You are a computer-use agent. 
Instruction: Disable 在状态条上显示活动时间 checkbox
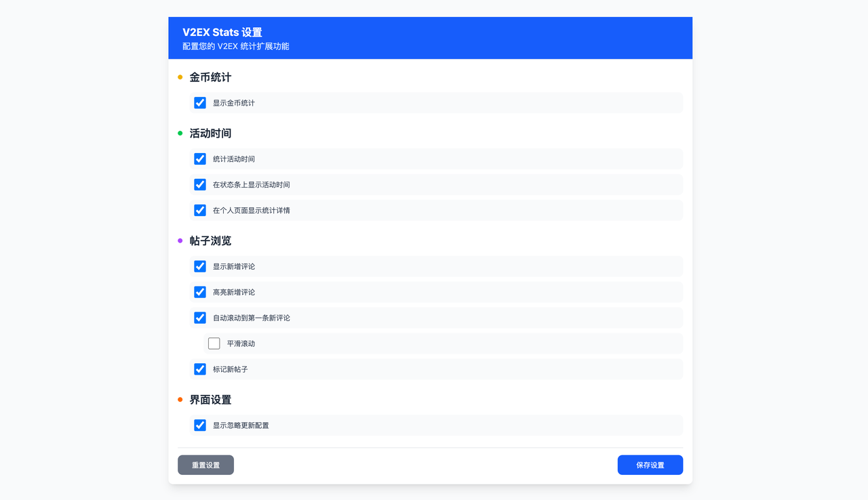click(x=200, y=184)
